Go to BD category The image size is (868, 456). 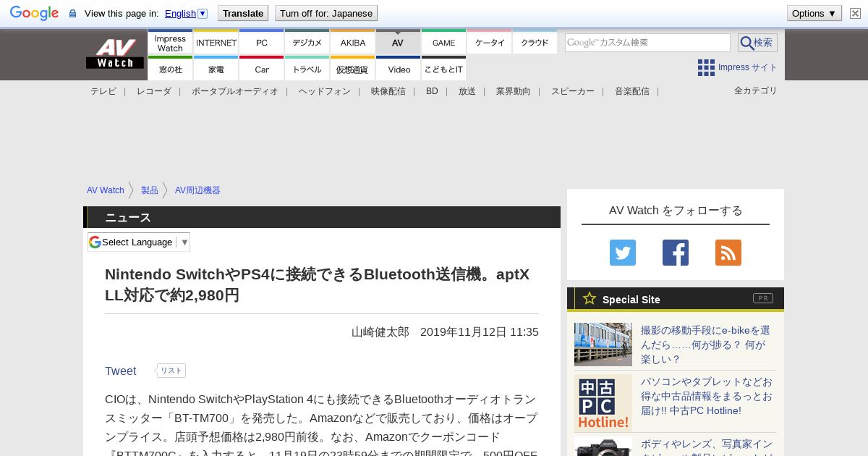(432, 91)
